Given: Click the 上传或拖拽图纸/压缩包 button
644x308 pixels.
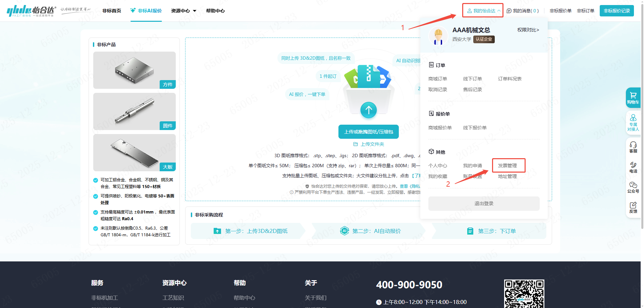Looking at the screenshot, I should (369, 132).
